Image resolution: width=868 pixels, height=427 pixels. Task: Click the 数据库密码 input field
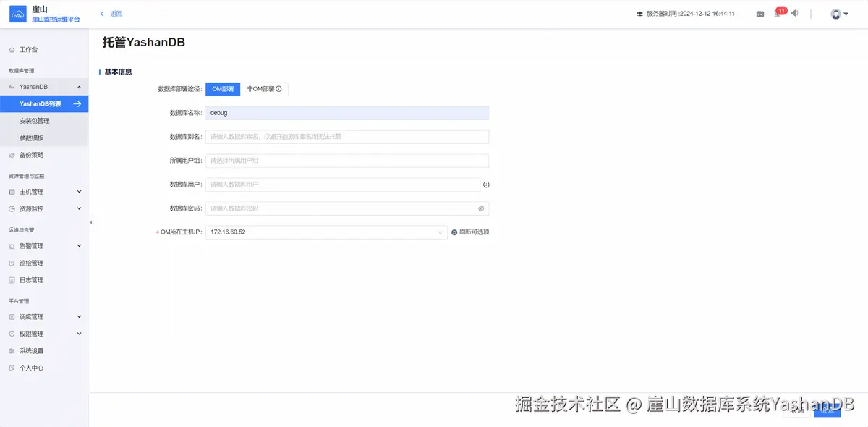coord(347,208)
